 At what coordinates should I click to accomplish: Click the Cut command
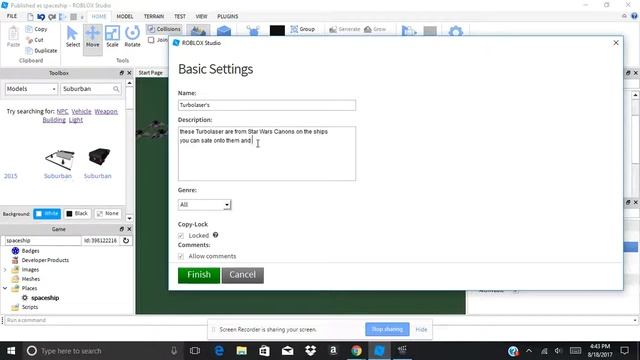[35, 40]
